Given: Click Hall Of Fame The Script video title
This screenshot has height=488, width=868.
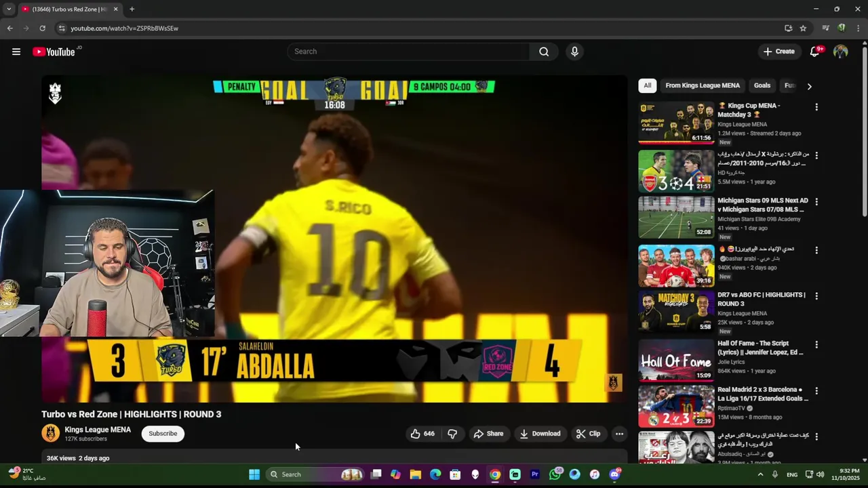Looking at the screenshot, I should [760, 348].
